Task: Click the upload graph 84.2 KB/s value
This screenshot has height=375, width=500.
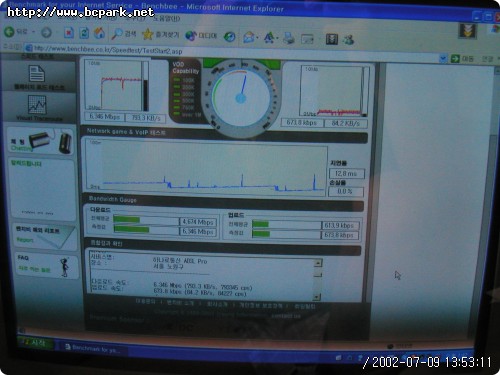Action: point(346,123)
